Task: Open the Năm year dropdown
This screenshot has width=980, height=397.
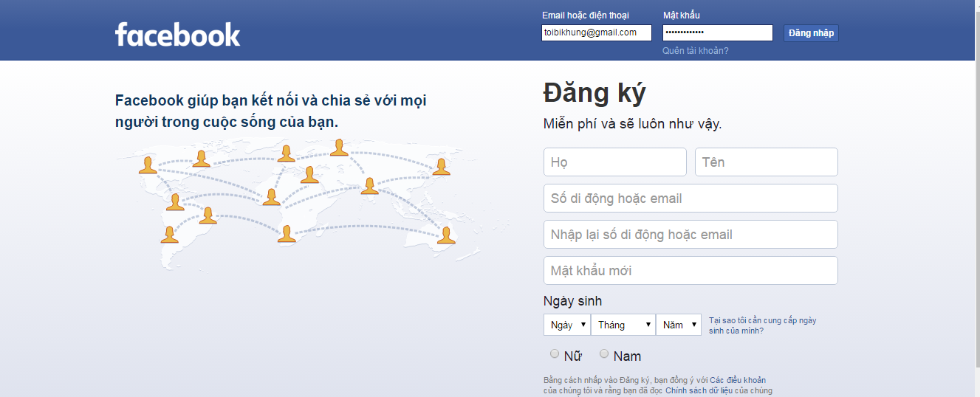Action: click(679, 325)
